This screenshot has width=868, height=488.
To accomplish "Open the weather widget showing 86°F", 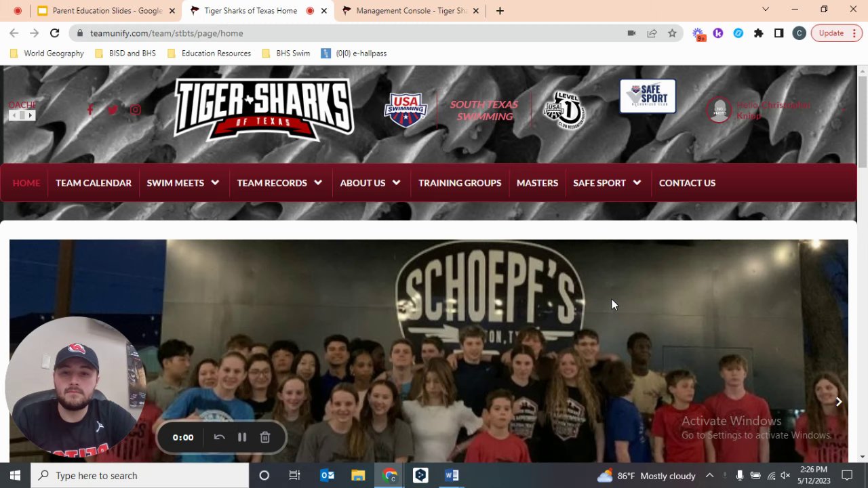I will point(646,476).
